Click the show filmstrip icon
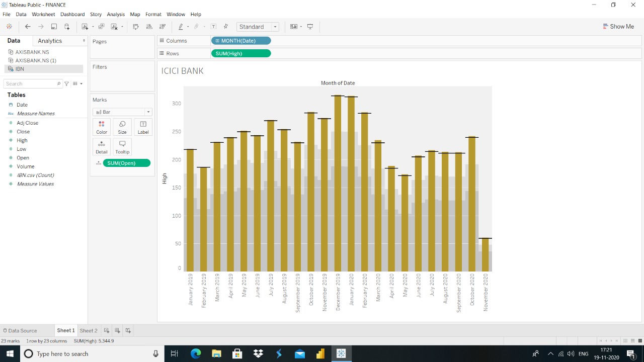This screenshot has height=362, width=644. tap(632, 341)
